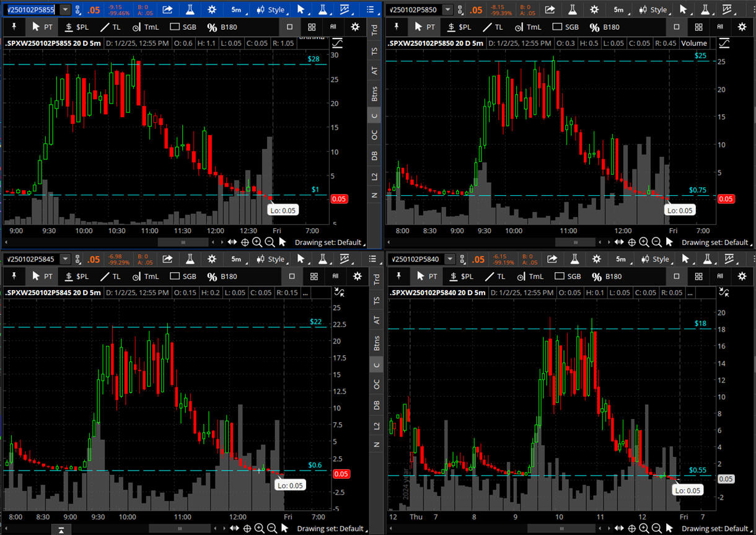
Task: Select trendline TL tool in P5845 chart
Action: (111, 276)
